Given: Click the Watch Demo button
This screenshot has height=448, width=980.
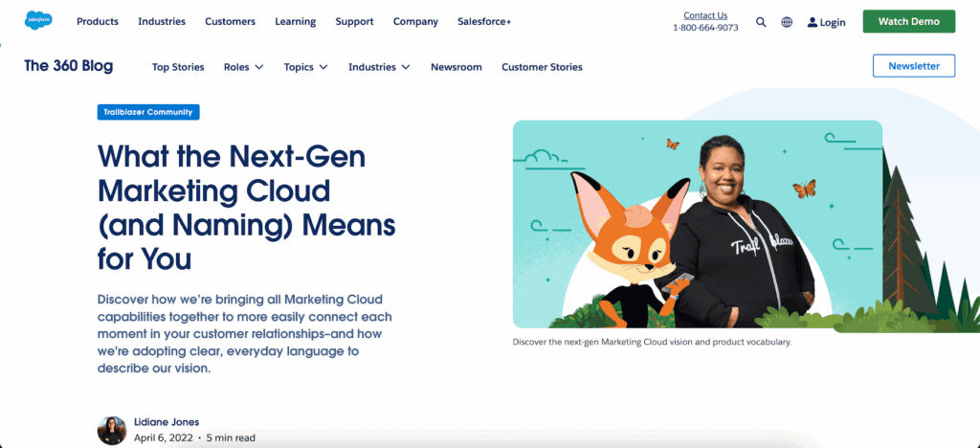Looking at the screenshot, I should 909,21.
